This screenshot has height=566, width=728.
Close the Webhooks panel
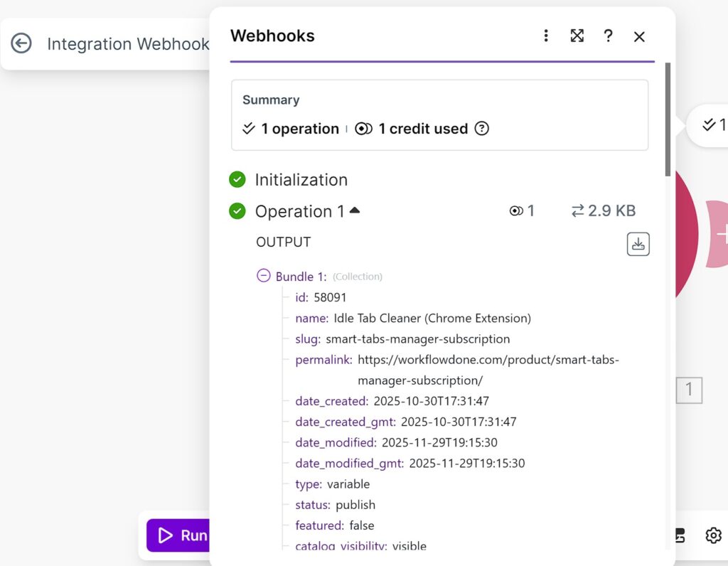point(639,36)
